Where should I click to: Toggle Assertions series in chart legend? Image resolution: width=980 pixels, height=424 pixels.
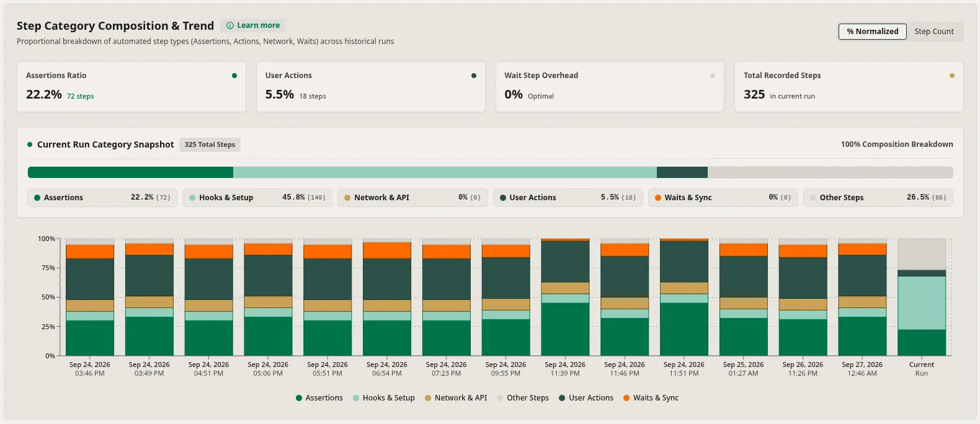coord(319,398)
